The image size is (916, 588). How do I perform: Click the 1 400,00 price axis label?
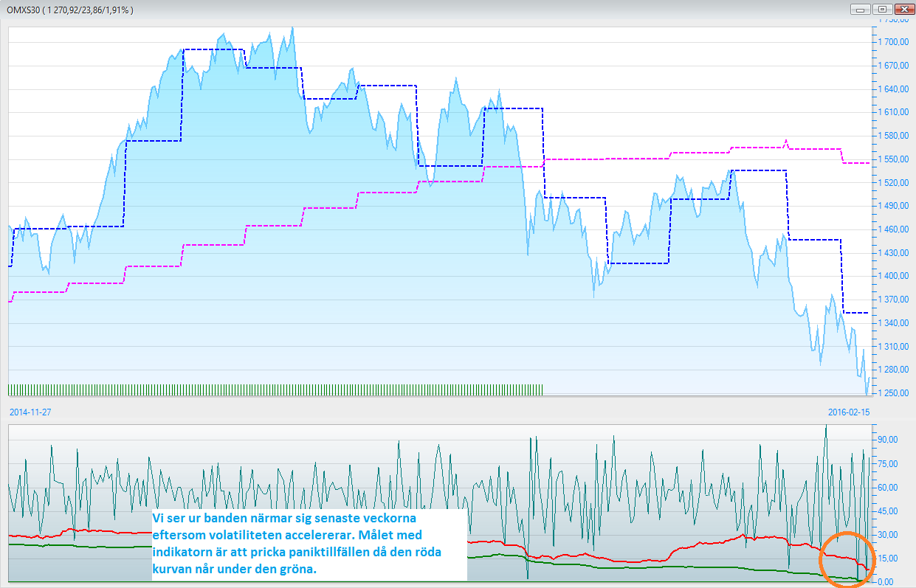893,276
